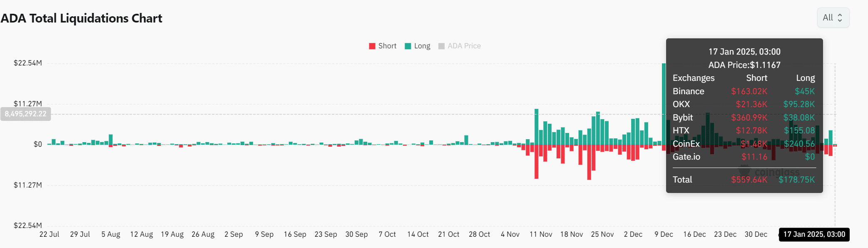
Task: Open Bybit from the tooltip exchange list
Action: [683, 118]
